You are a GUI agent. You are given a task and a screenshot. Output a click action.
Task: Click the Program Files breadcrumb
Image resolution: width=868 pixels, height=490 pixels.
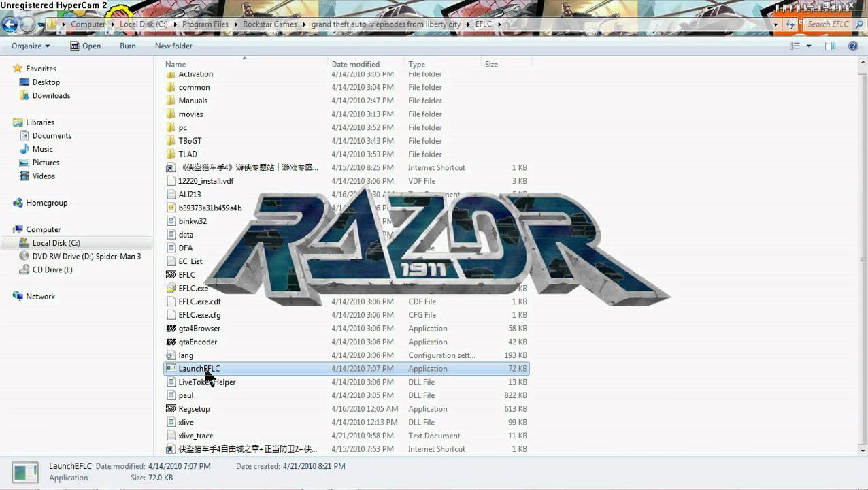point(205,24)
